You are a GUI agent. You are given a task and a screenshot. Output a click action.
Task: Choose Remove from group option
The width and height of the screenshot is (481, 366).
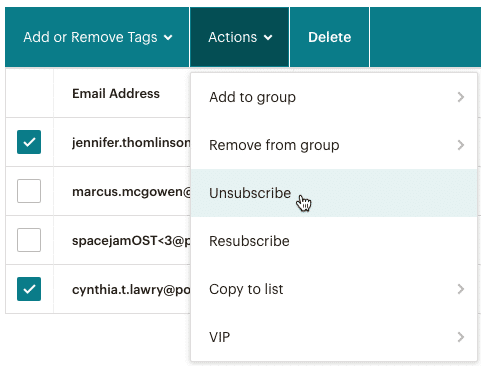pyautogui.click(x=334, y=145)
